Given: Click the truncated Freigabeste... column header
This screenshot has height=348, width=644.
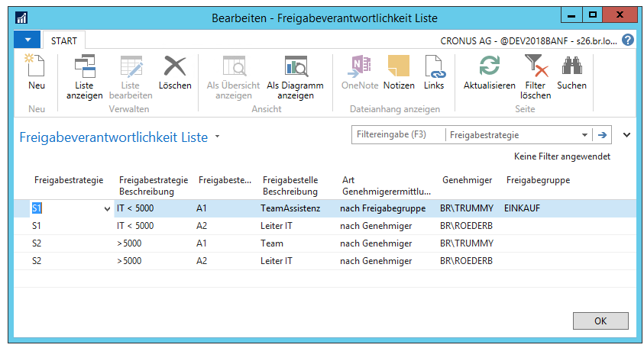Looking at the screenshot, I should [x=225, y=180].
